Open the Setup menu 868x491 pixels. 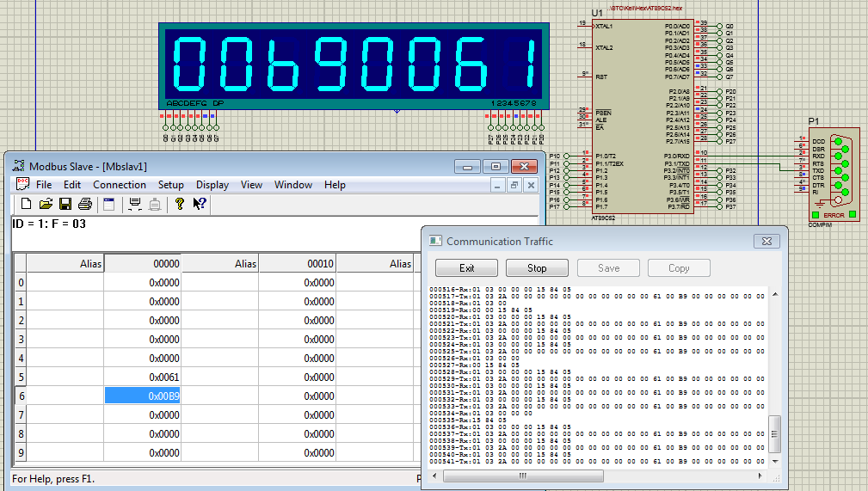click(x=171, y=185)
